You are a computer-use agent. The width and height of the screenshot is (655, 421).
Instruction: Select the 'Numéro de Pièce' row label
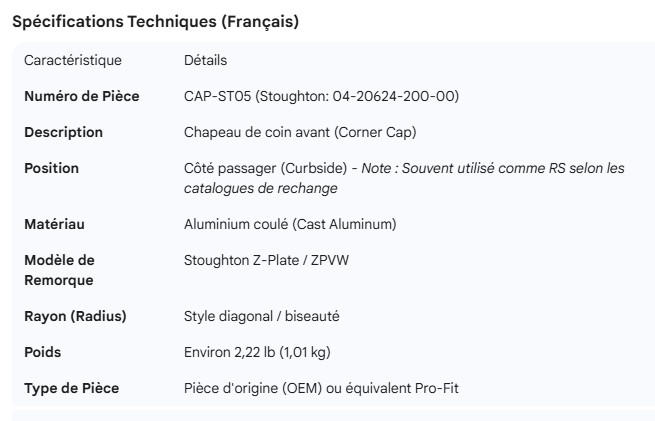click(x=81, y=96)
